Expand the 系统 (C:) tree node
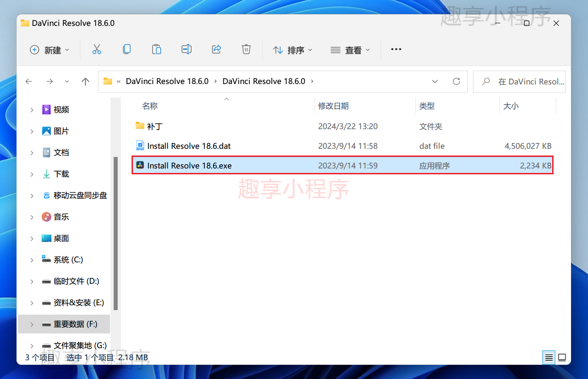Image resolution: width=588 pixels, height=379 pixels. pyautogui.click(x=32, y=260)
